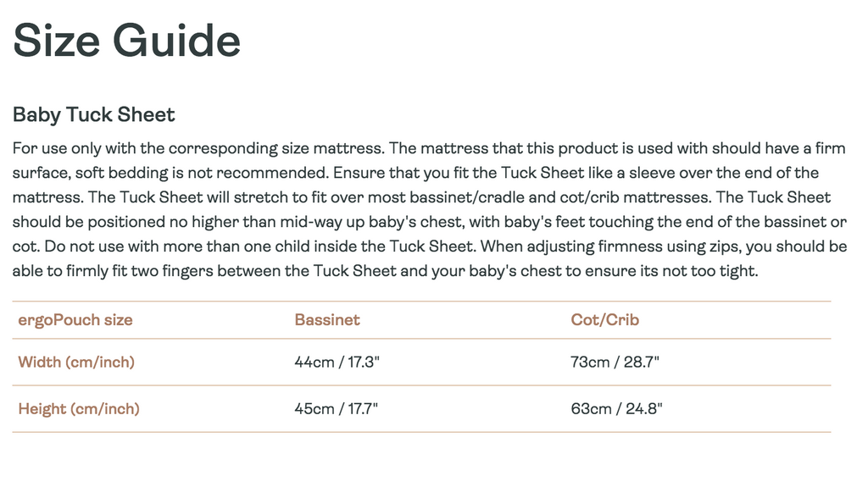Click the 63cm / 24.8" cot height cell

(x=617, y=409)
